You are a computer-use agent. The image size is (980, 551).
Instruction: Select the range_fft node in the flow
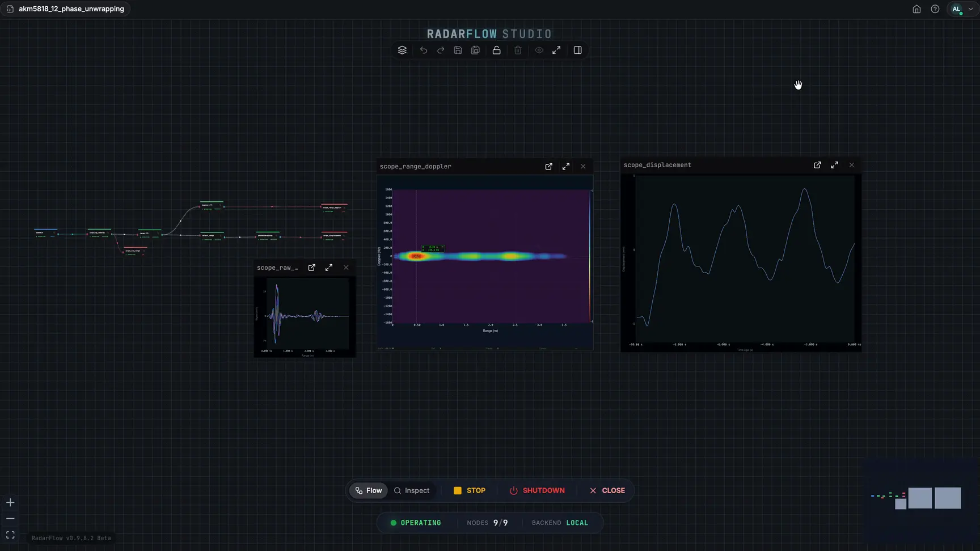[x=150, y=233]
